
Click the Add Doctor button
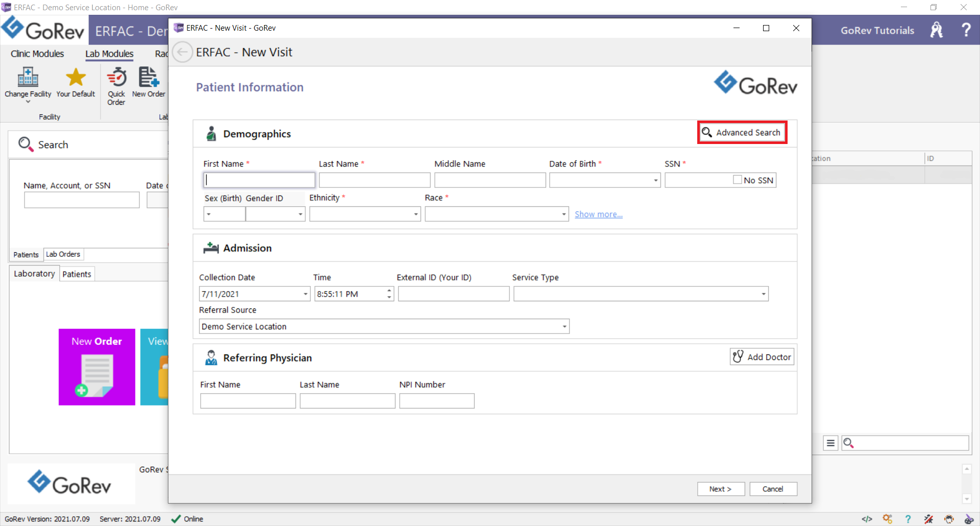coord(762,357)
